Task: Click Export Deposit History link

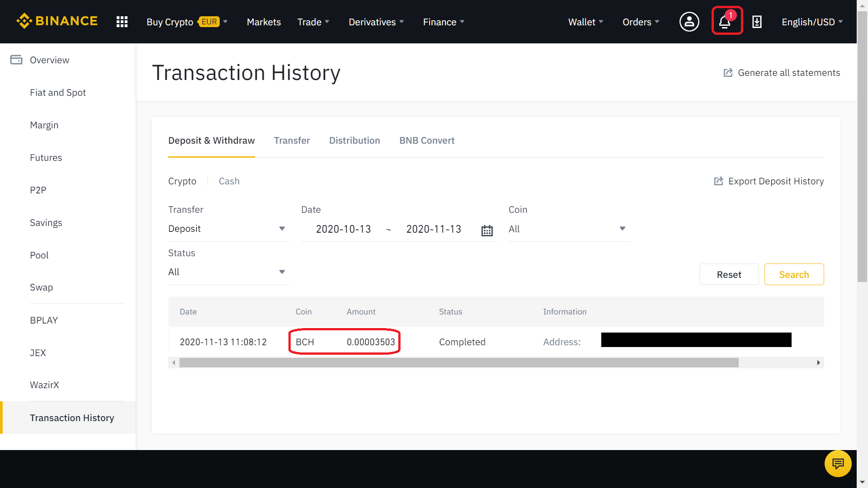Action: click(x=776, y=181)
